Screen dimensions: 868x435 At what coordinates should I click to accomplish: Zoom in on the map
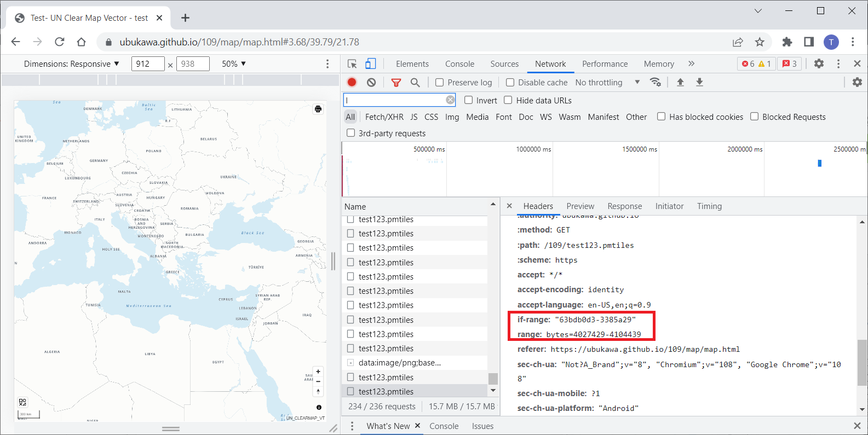[318, 372]
